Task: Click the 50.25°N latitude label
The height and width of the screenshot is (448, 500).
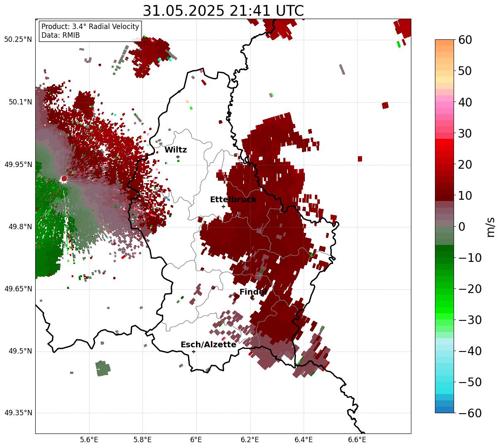Action: [x=18, y=39]
